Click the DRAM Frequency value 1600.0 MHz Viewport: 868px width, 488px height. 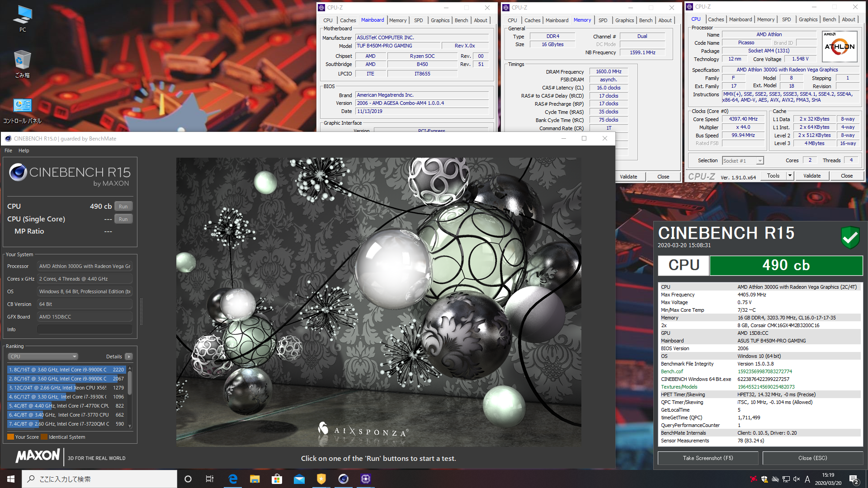[609, 72]
